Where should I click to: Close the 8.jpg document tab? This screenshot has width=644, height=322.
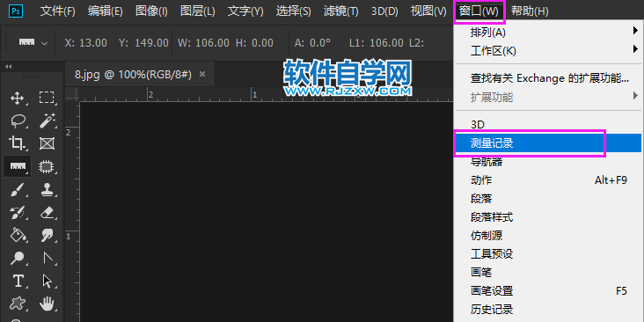201,74
